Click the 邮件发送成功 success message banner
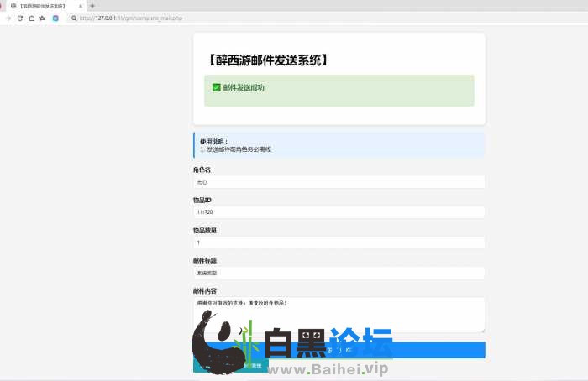The image size is (588, 381). point(339,91)
